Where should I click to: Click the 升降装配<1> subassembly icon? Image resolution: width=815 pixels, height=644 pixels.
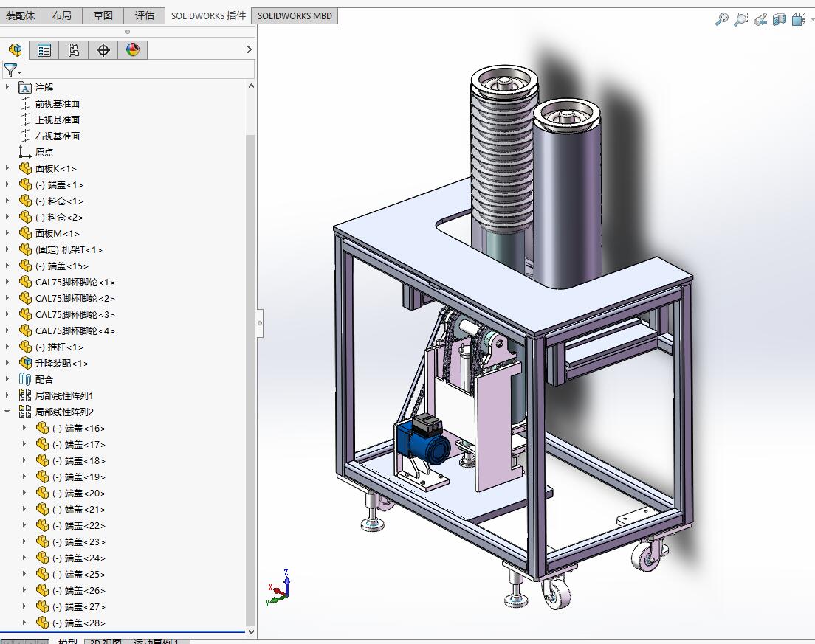25,363
